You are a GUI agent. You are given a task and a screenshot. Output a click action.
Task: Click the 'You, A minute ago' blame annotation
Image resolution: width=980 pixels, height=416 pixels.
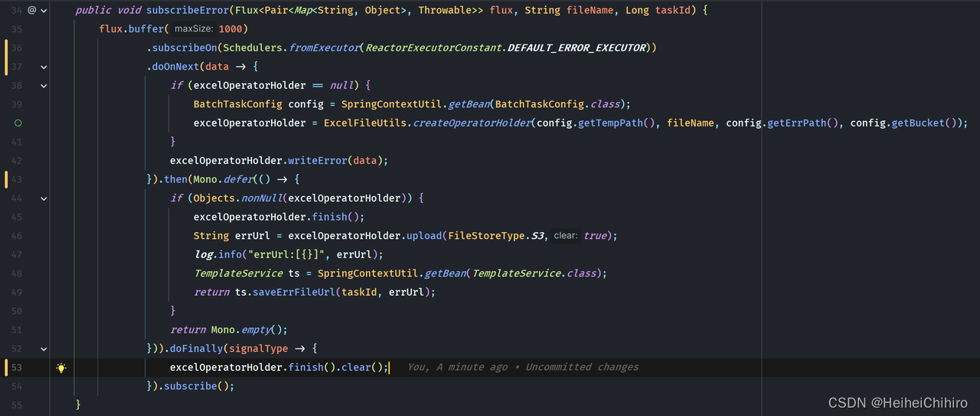pos(522,368)
